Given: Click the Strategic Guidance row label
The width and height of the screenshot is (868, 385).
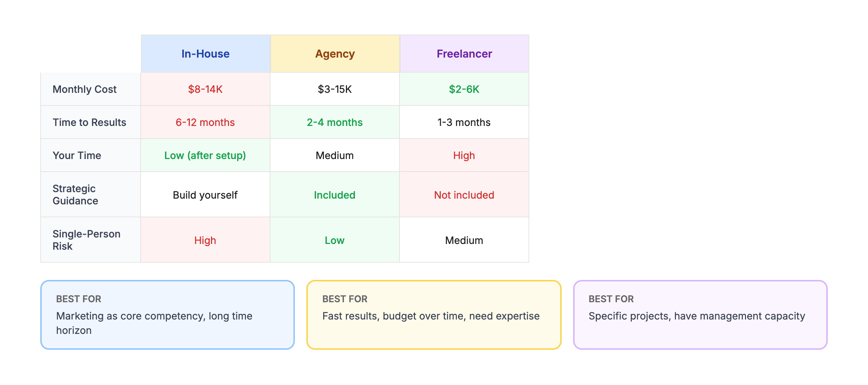Looking at the screenshot, I should (x=76, y=195).
